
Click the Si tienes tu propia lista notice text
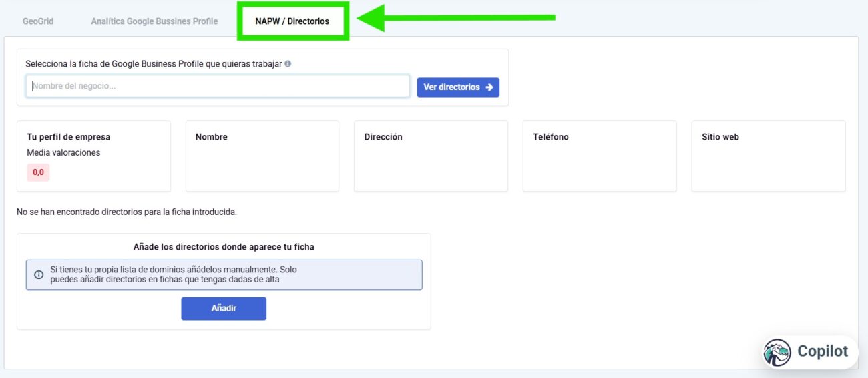(x=174, y=274)
